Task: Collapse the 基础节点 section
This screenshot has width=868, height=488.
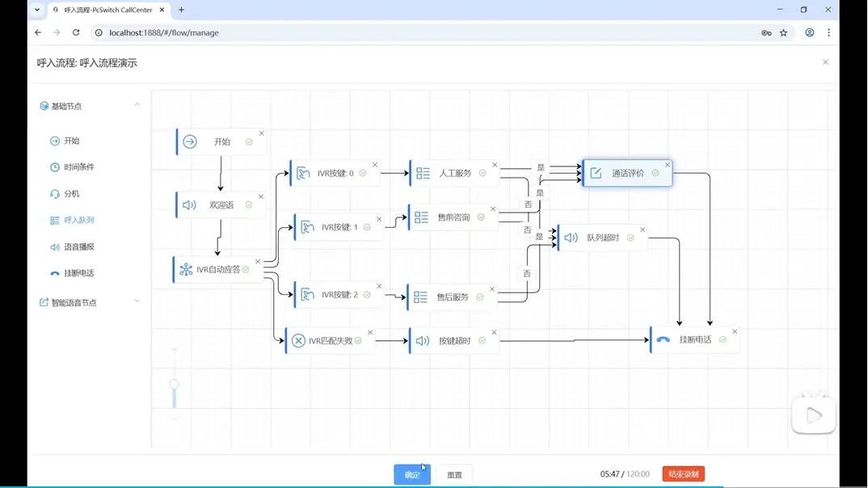Action: (137, 105)
